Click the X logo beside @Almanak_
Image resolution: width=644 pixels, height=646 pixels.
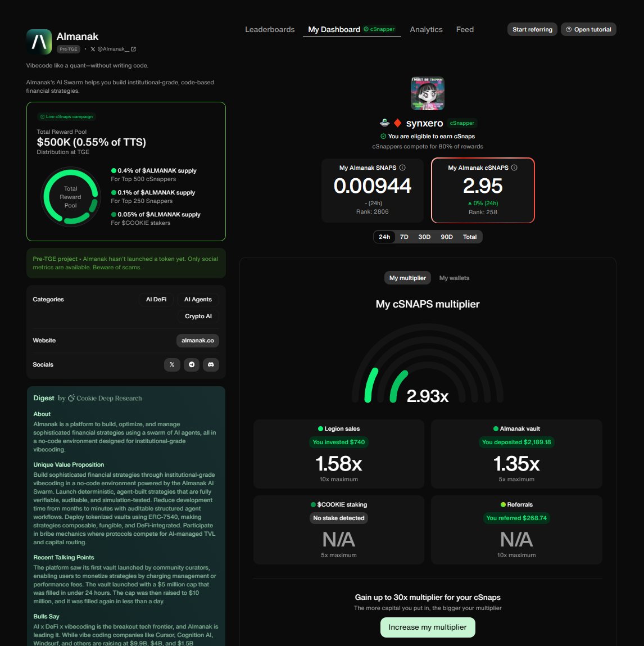point(93,49)
